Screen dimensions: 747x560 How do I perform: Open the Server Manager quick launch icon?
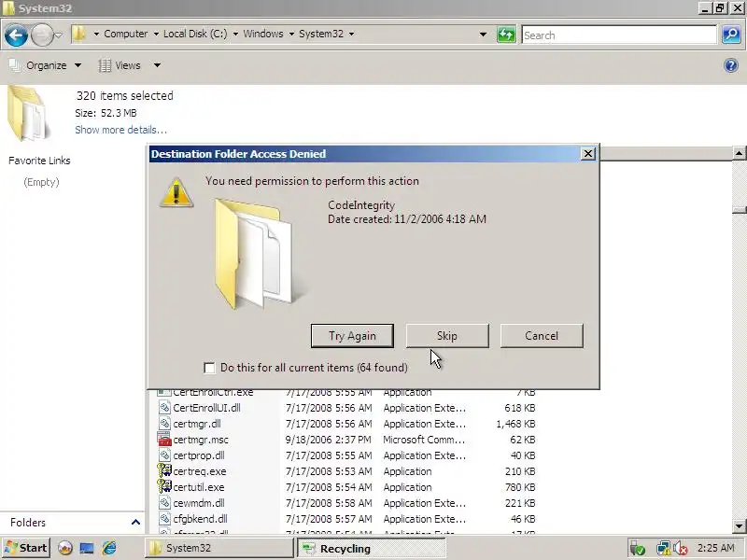click(65, 548)
